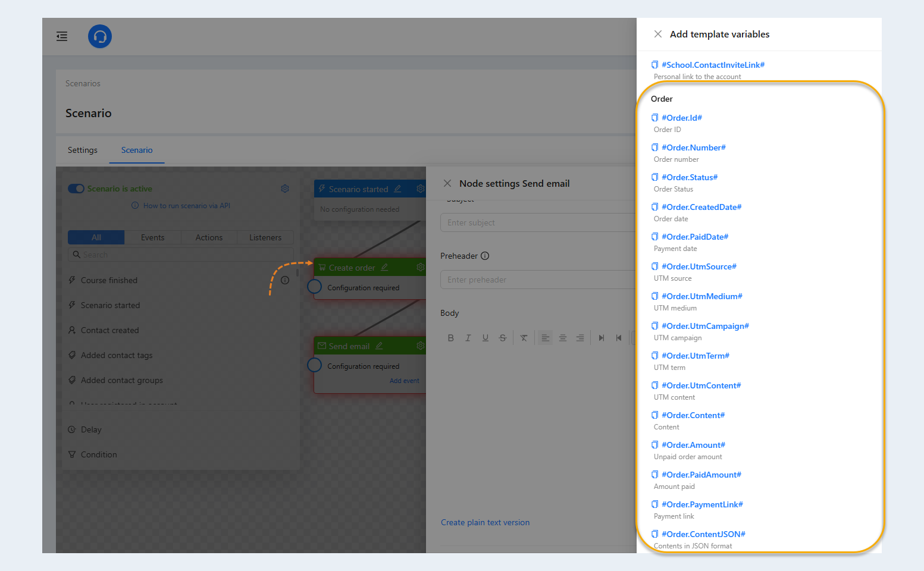This screenshot has height=571, width=924.
Task: Select the Actions filter tab
Action: pos(209,237)
